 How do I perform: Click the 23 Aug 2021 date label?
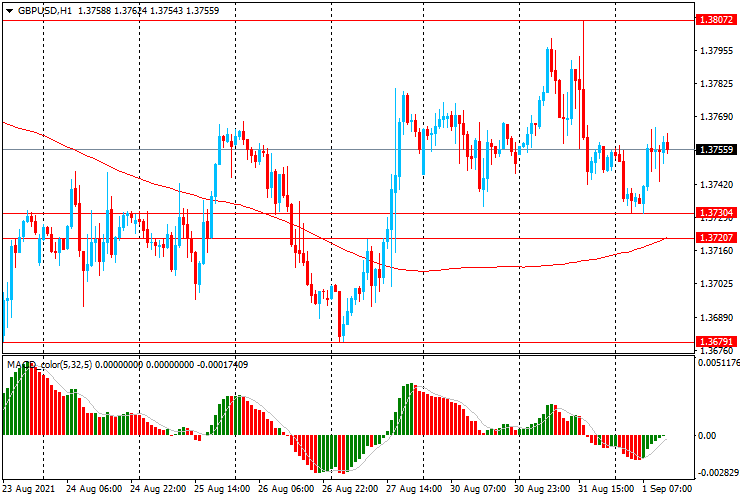point(28,489)
